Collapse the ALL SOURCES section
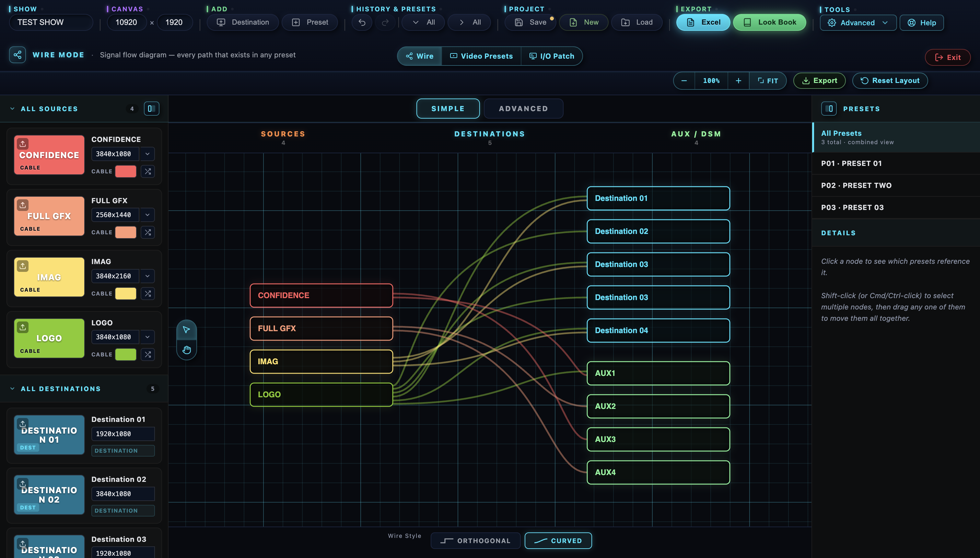 tap(12, 109)
